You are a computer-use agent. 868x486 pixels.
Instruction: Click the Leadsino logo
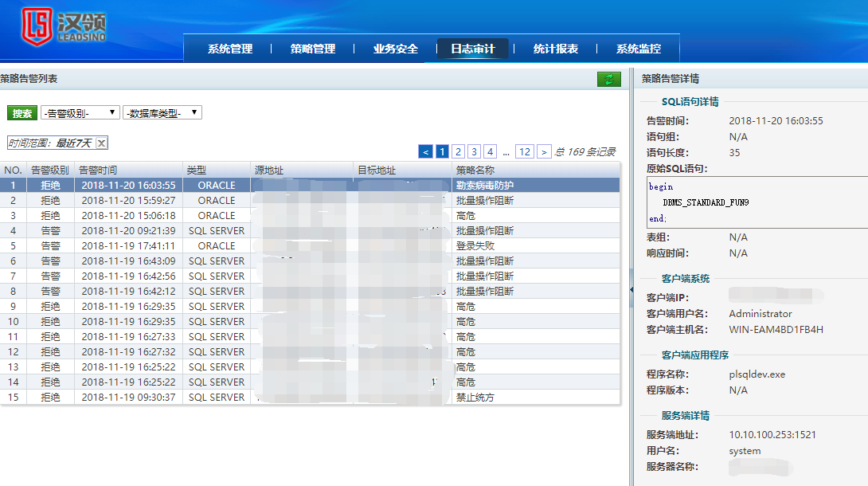(x=64, y=28)
